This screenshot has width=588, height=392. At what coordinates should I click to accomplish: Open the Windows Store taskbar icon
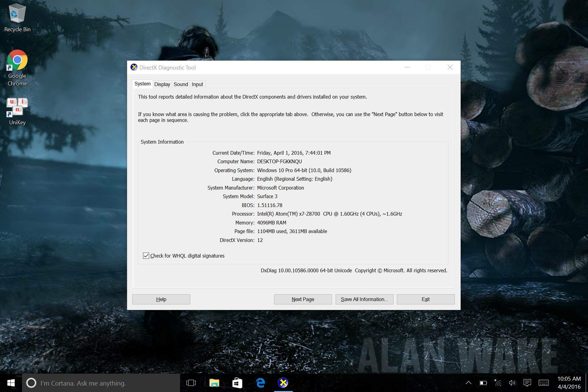(x=237, y=383)
